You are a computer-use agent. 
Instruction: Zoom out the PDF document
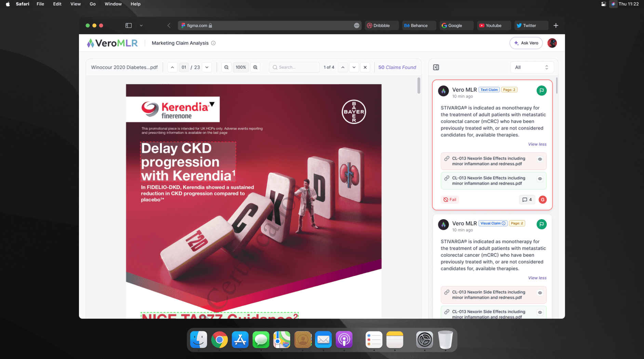click(x=226, y=67)
